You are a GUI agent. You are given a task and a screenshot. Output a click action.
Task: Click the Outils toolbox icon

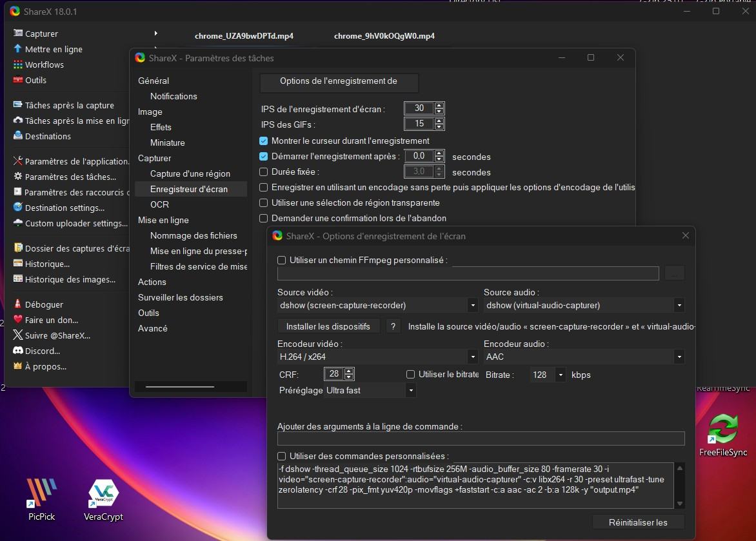click(x=18, y=79)
